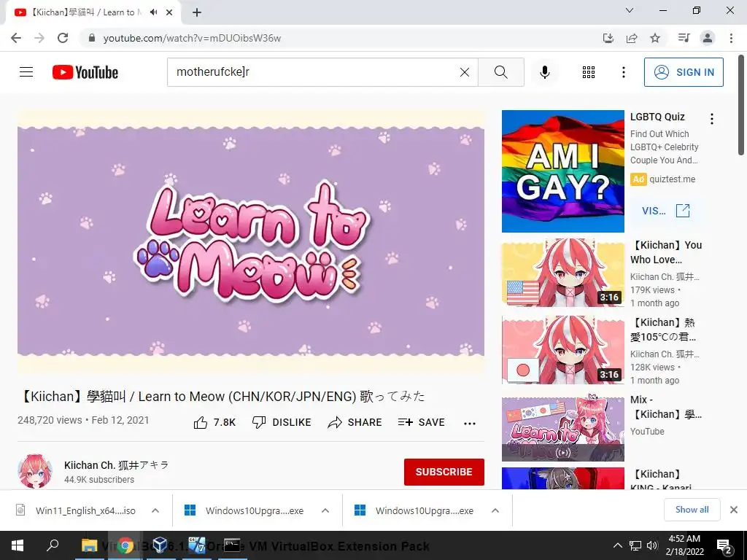Screen dimensions: 747x560
Task: Open taskbar search magnifier
Action: 53,545
